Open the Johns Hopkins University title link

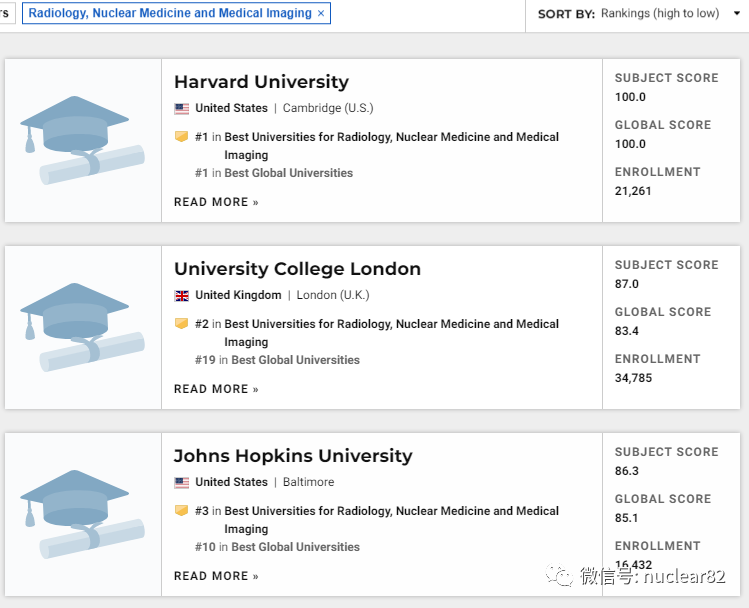[293, 456]
